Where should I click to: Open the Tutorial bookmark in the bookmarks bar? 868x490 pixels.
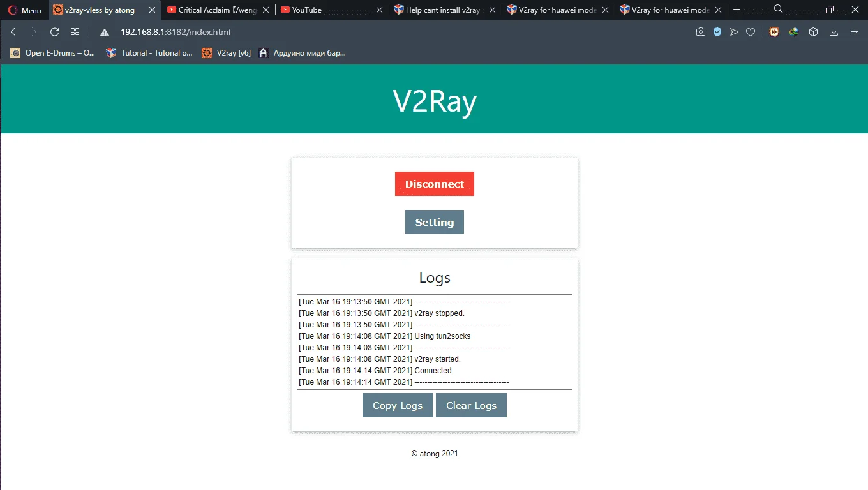click(149, 53)
